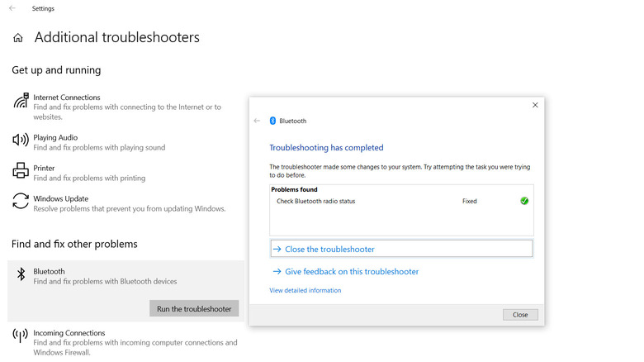The image size is (644, 362).
Task: Select Give feedback on this troubleshooter
Action: 352,271
